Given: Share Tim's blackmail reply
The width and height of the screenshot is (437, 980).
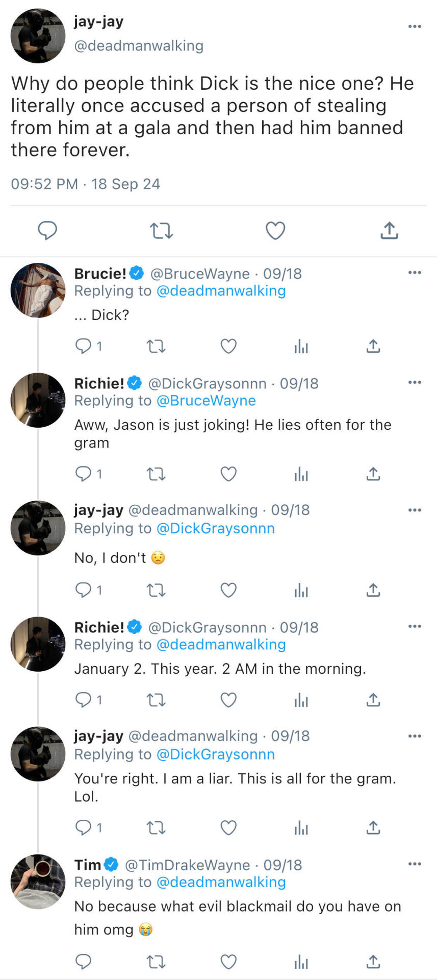Looking at the screenshot, I should (x=373, y=962).
